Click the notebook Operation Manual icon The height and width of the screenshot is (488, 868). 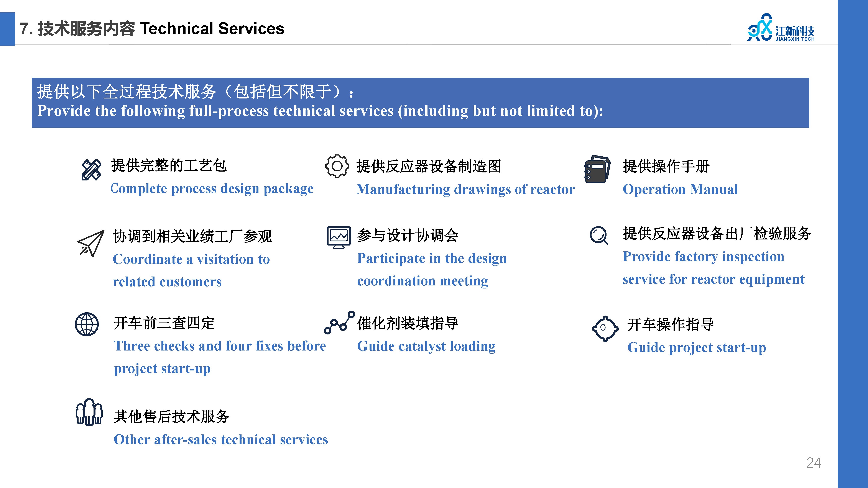click(597, 169)
